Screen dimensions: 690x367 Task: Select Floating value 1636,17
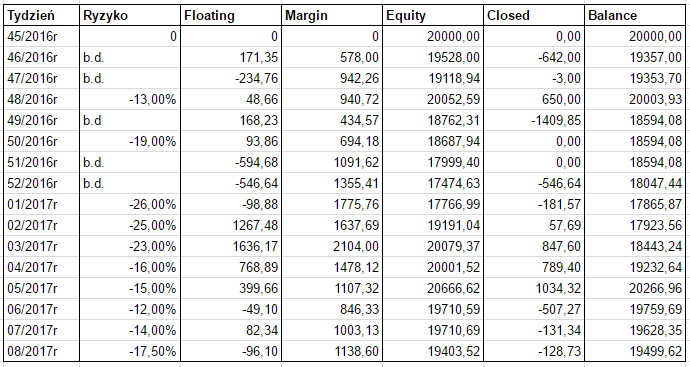[x=231, y=246]
